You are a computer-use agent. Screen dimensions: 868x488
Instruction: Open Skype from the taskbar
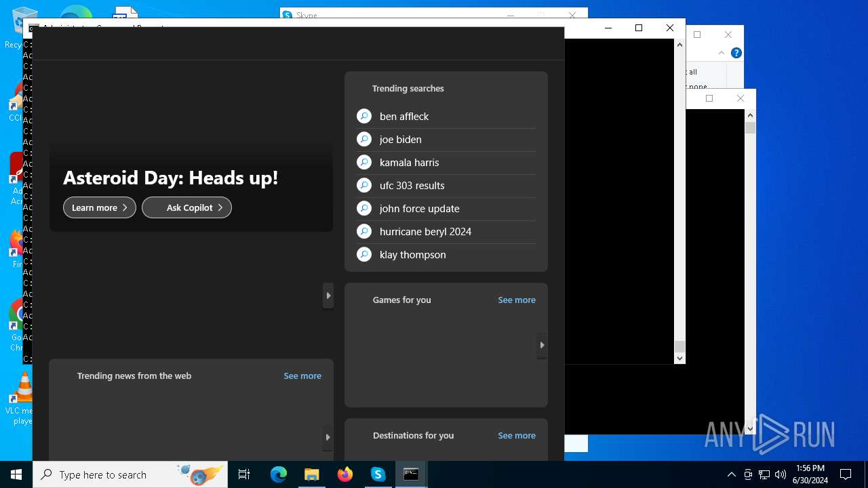378,474
